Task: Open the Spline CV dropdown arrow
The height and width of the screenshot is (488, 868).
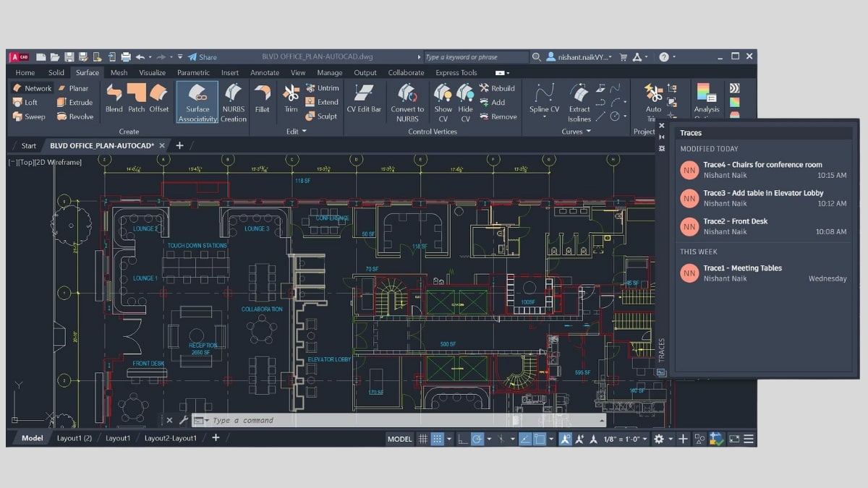Action: tap(544, 118)
